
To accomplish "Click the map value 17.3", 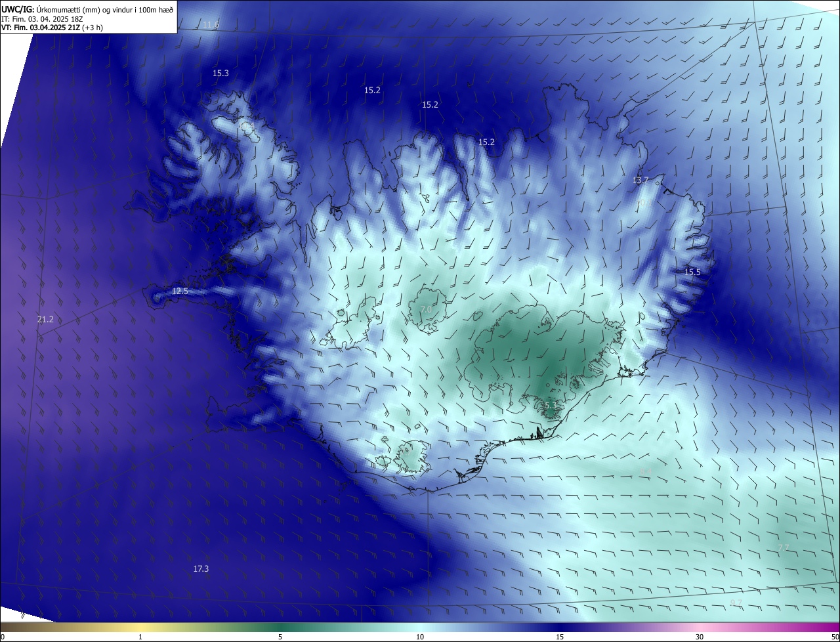I will tap(201, 568).
